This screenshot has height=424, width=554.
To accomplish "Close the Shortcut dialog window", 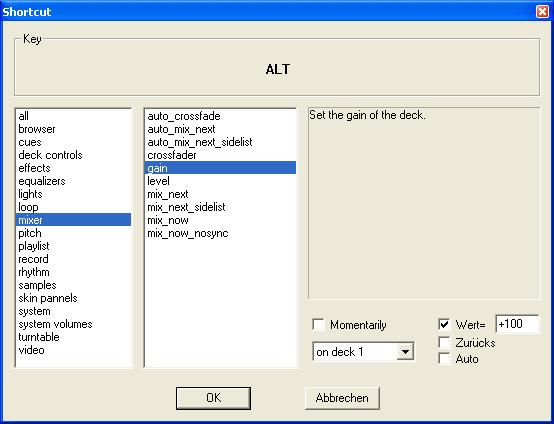I will tap(542, 12).
